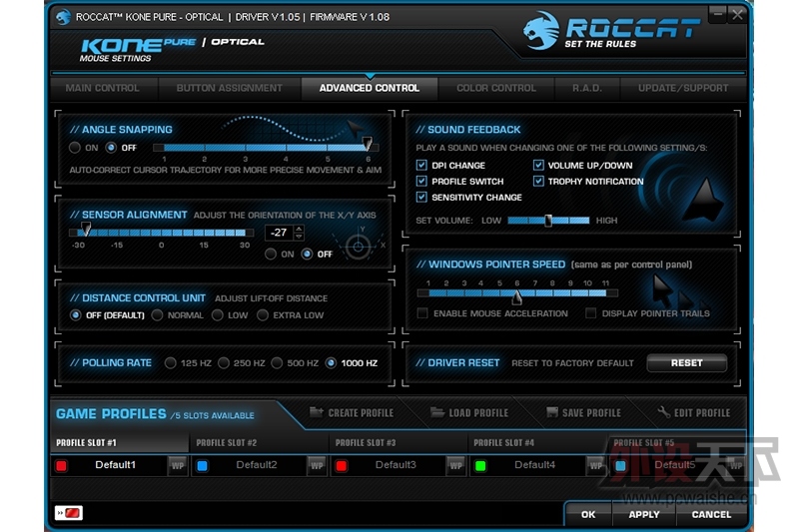
Task: Click Save Profile
Action: tap(583, 412)
